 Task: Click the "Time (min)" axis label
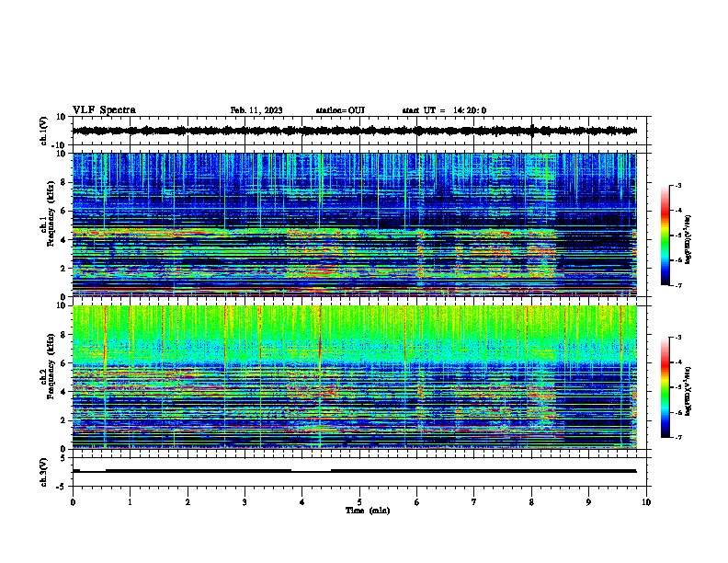368,511
